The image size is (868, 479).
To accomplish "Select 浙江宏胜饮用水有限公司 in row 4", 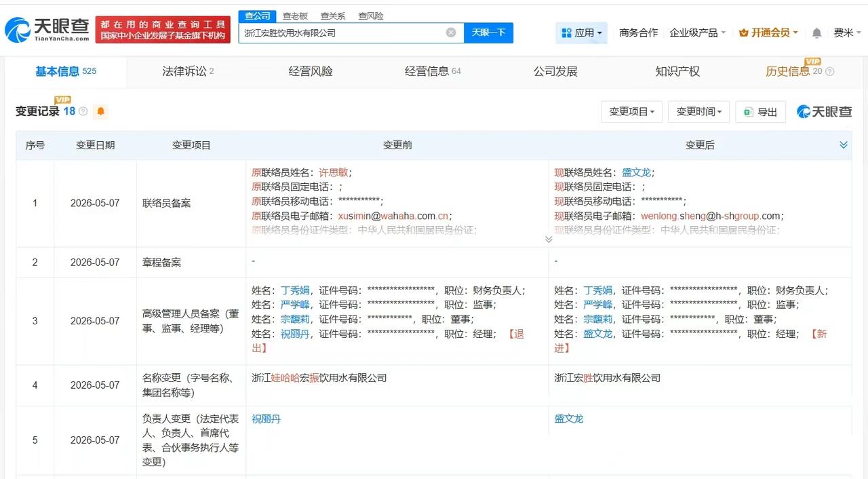I will [608, 378].
